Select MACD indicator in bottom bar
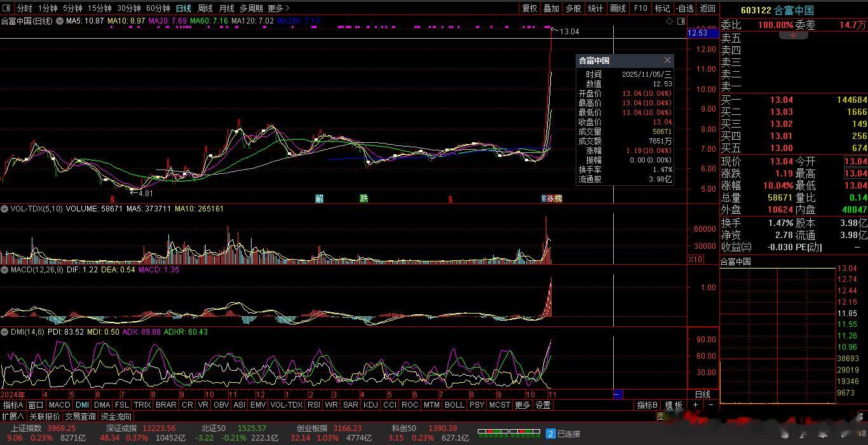 [59, 404]
